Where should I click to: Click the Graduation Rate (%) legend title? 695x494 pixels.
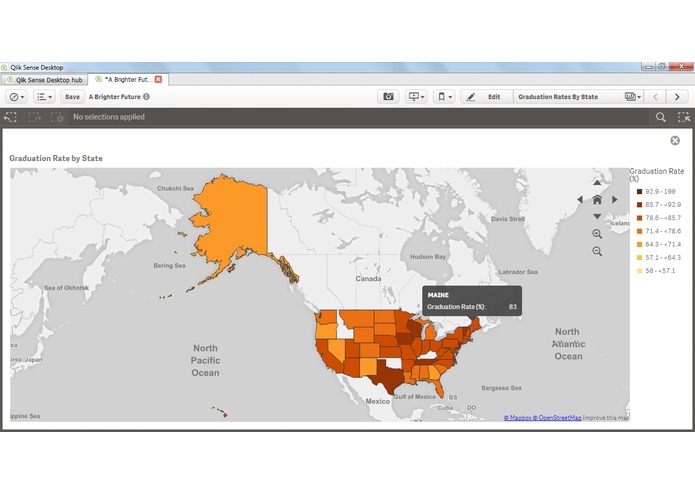coord(656,175)
